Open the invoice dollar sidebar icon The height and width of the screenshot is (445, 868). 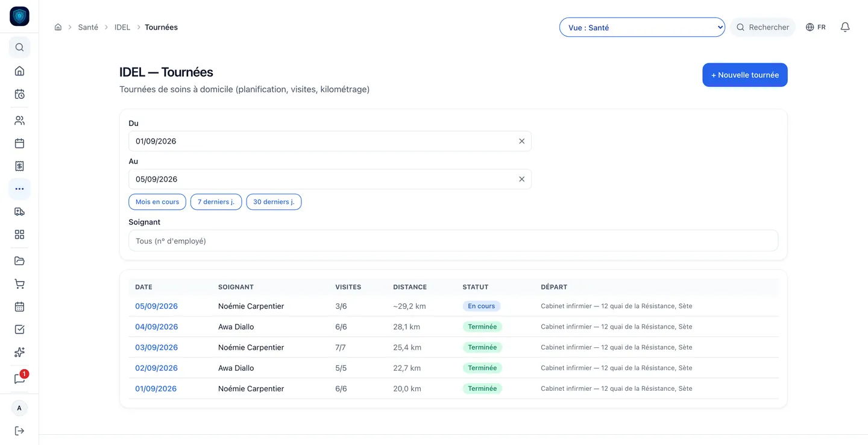(19, 166)
